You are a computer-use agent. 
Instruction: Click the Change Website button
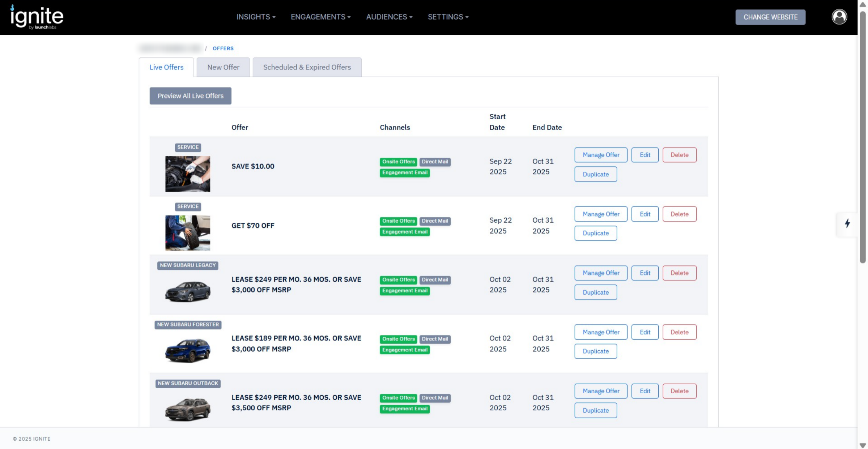(770, 17)
